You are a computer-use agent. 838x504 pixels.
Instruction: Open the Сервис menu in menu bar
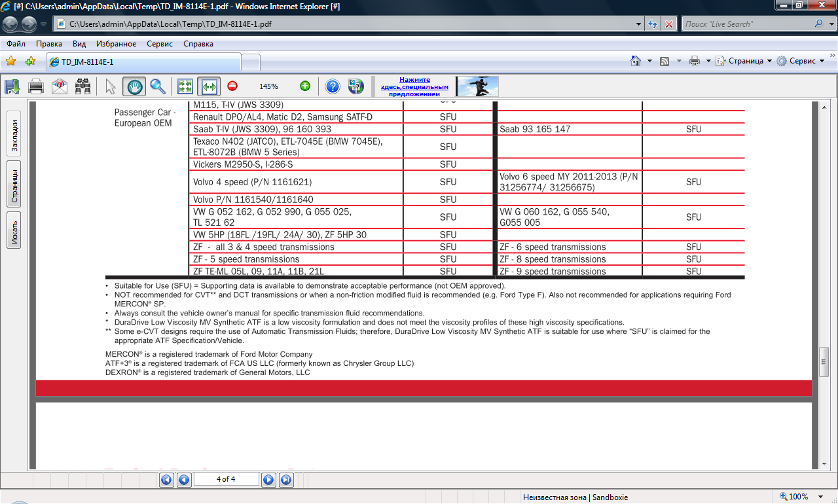click(160, 44)
